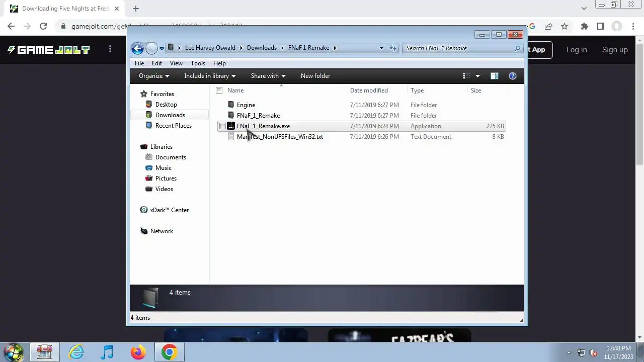Click Lee Harvey Oswald in the address path
The width and height of the screenshot is (644, 362).
click(210, 48)
